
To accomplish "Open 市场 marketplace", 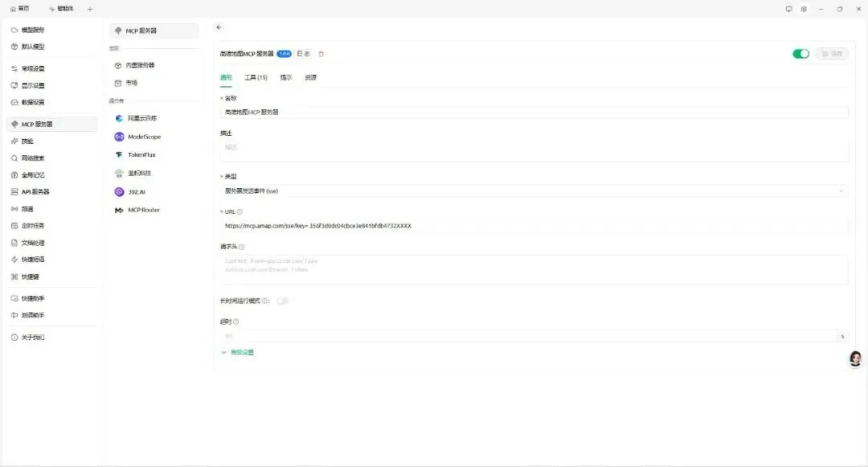I will [x=154, y=83].
